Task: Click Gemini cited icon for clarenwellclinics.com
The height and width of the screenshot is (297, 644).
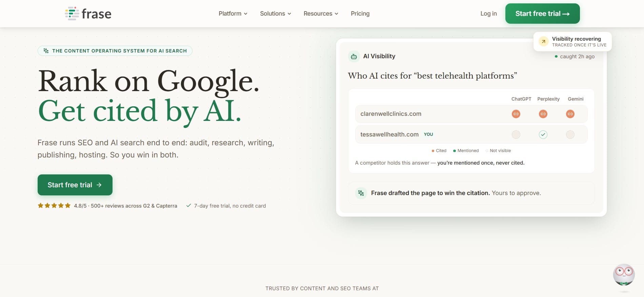Action: click(x=570, y=114)
